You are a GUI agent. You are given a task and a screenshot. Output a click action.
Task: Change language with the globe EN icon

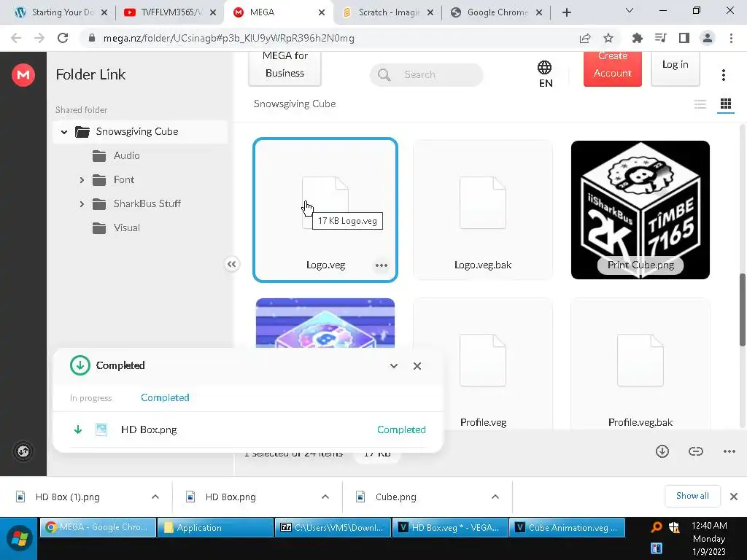[545, 74]
